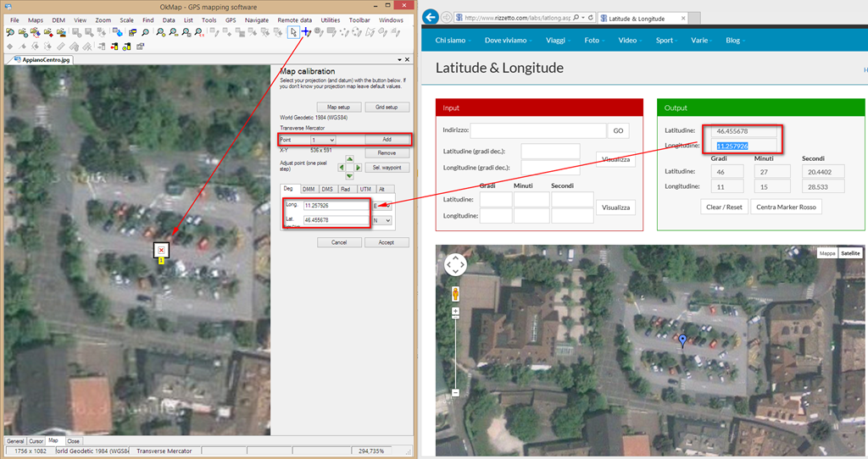The image size is (868, 459).
Task: Click the Cancel button in calibration
Action: [339, 242]
